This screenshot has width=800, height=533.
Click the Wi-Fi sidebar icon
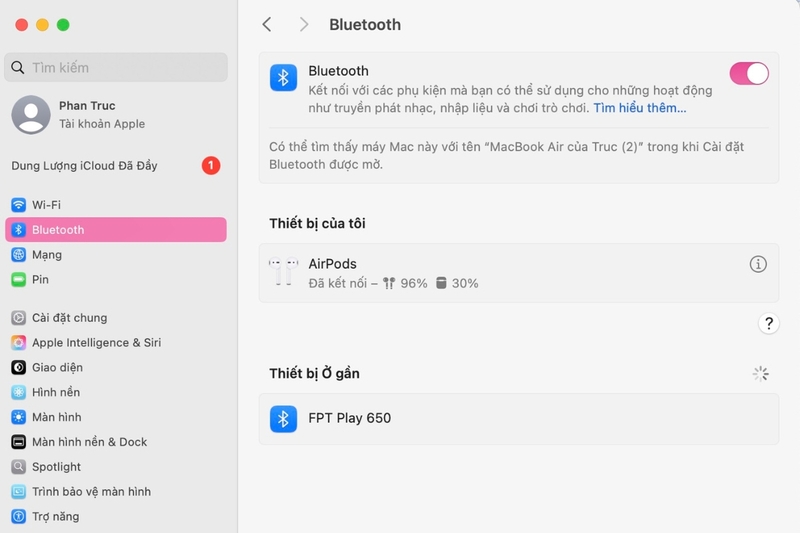19,205
